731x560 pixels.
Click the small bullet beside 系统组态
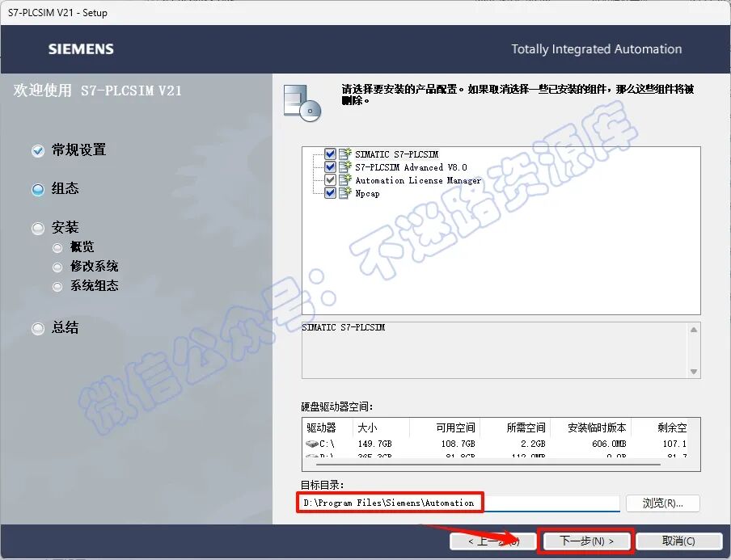tap(57, 287)
